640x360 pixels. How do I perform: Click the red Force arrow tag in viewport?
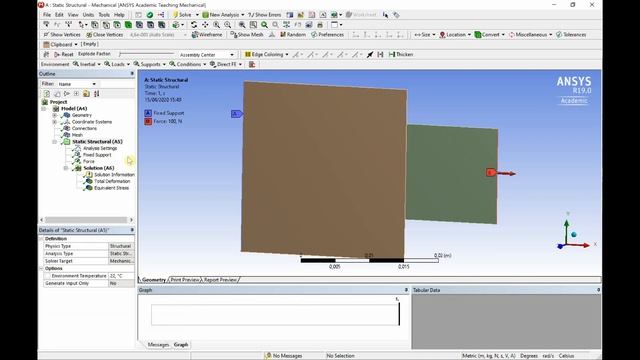point(491,173)
